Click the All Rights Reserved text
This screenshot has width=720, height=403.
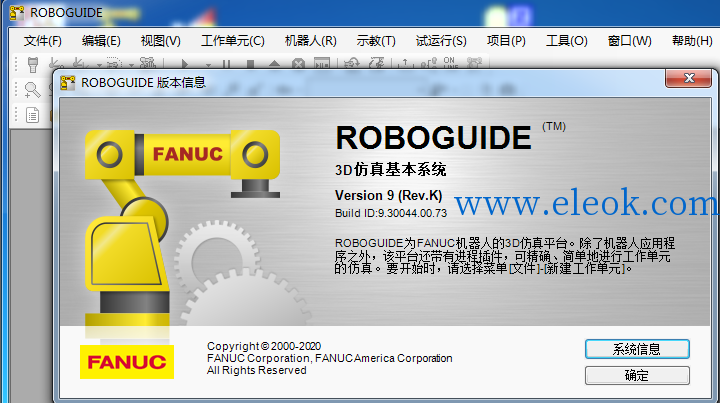[256, 370]
